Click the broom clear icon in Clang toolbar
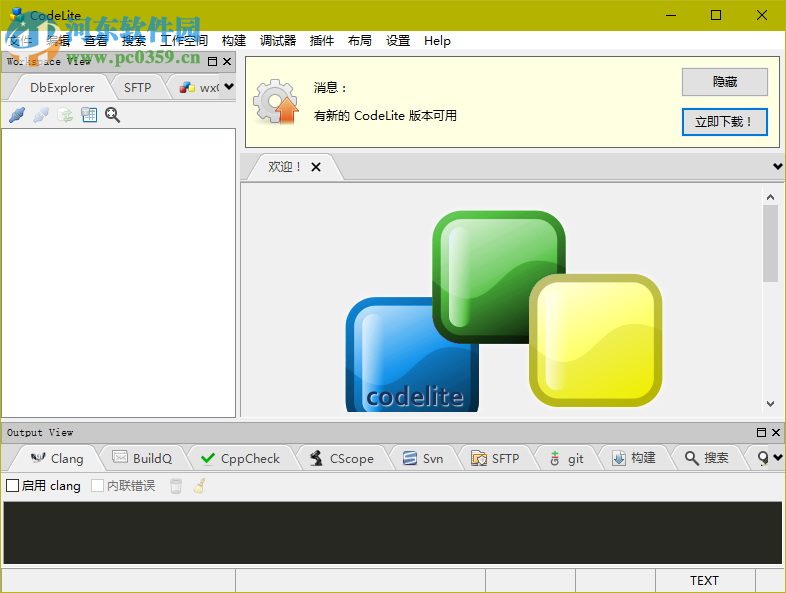This screenshot has height=593, width=786. [x=200, y=486]
